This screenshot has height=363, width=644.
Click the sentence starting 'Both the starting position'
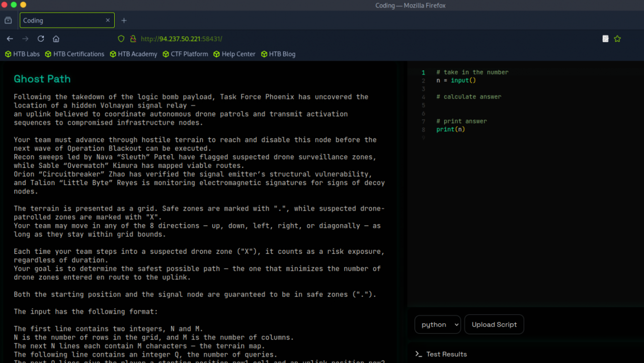tap(195, 295)
